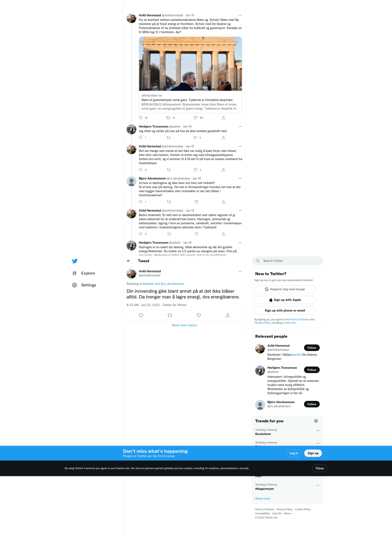Open the aftenposten.no article card
Screen dimensions: 392x536
coord(190,75)
